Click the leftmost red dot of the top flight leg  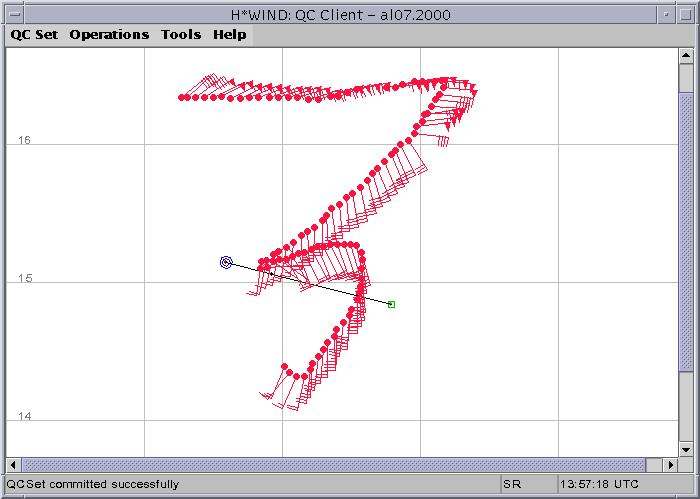pos(181,98)
